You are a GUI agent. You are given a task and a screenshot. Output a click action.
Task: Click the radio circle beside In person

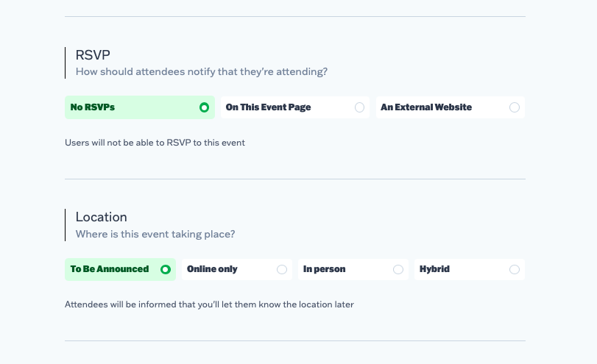pos(398,269)
